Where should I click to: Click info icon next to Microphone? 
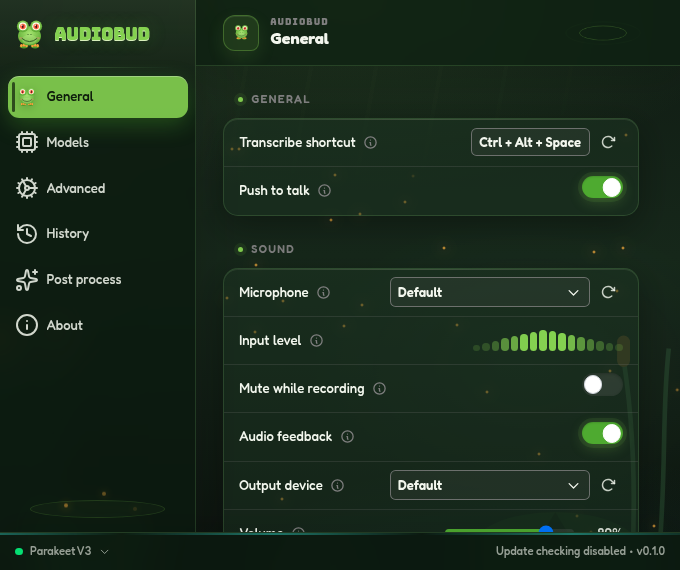point(324,292)
